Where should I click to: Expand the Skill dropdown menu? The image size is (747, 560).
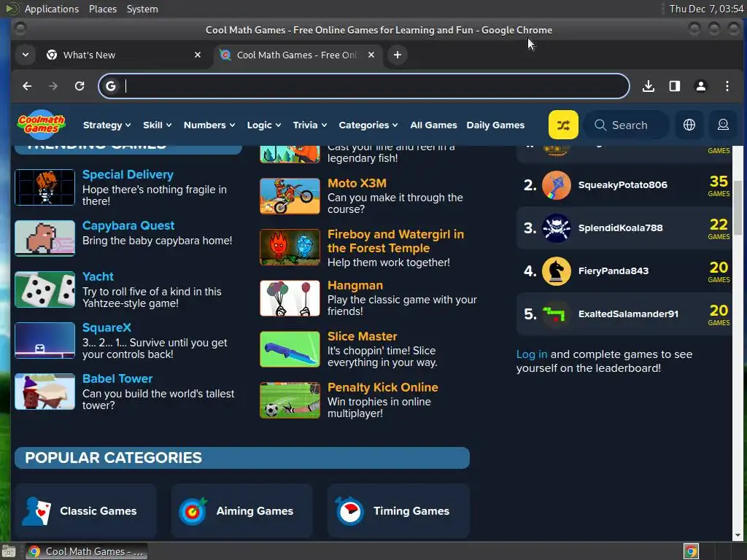[158, 125]
